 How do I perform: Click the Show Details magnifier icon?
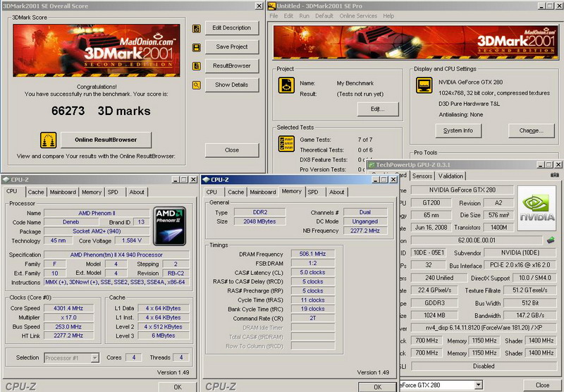(197, 85)
